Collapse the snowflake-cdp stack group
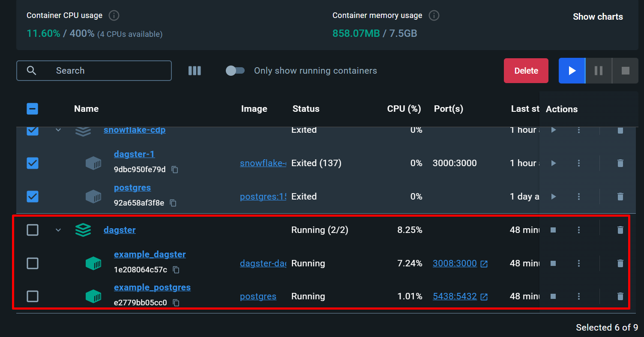The image size is (644, 337). tap(58, 130)
